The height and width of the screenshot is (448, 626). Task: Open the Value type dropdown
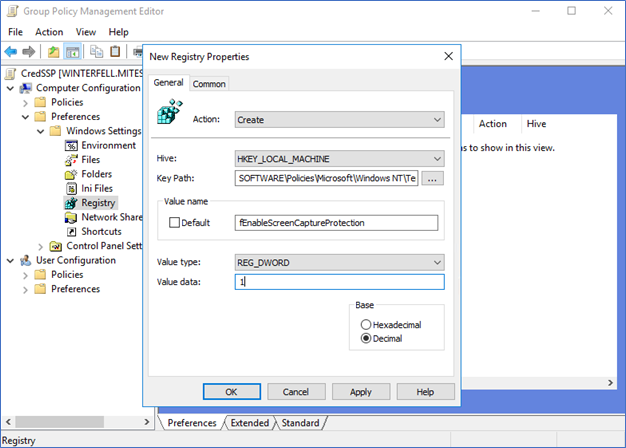coord(339,262)
